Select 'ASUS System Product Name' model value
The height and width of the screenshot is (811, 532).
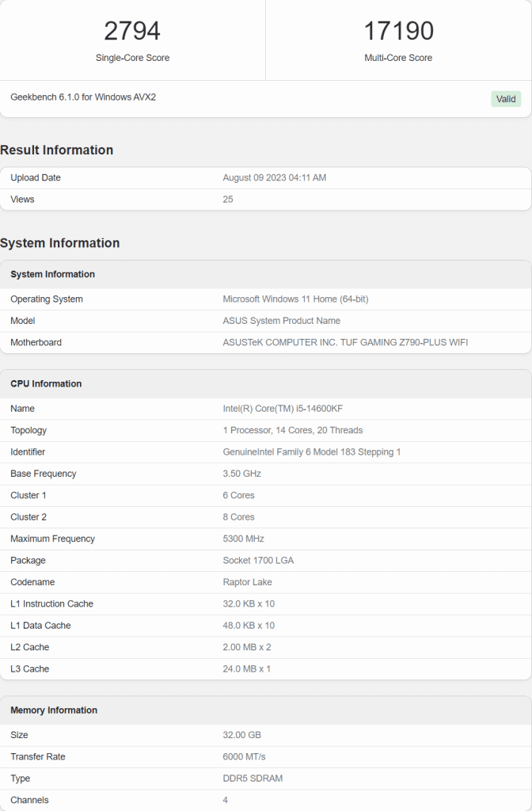[x=282, y=322]
